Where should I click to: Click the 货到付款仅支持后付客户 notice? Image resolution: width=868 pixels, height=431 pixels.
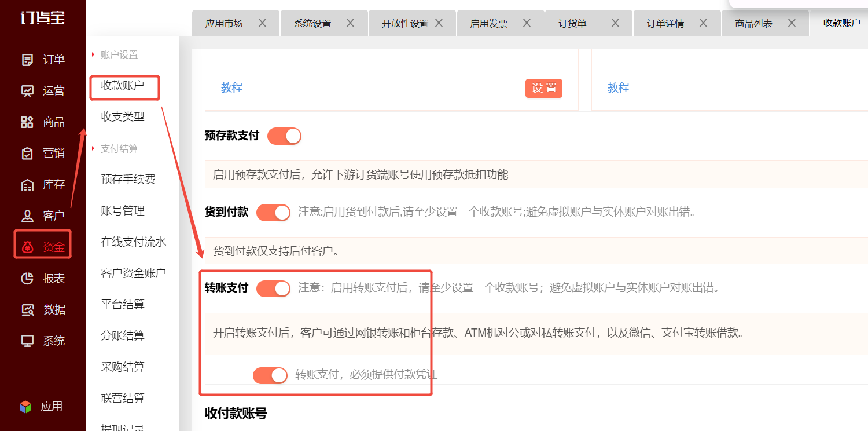coord(275,251)
